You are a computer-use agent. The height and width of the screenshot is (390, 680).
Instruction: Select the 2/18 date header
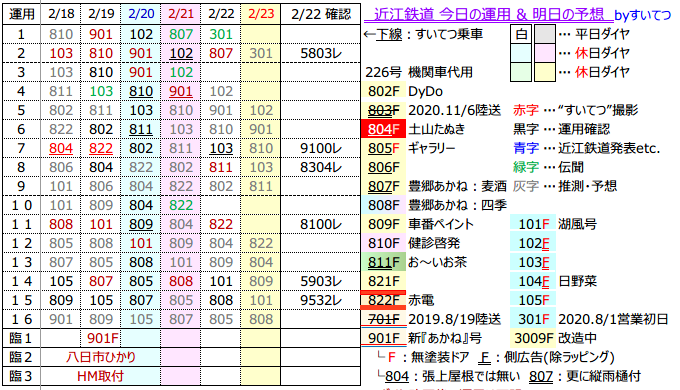(x=61, y=14)
